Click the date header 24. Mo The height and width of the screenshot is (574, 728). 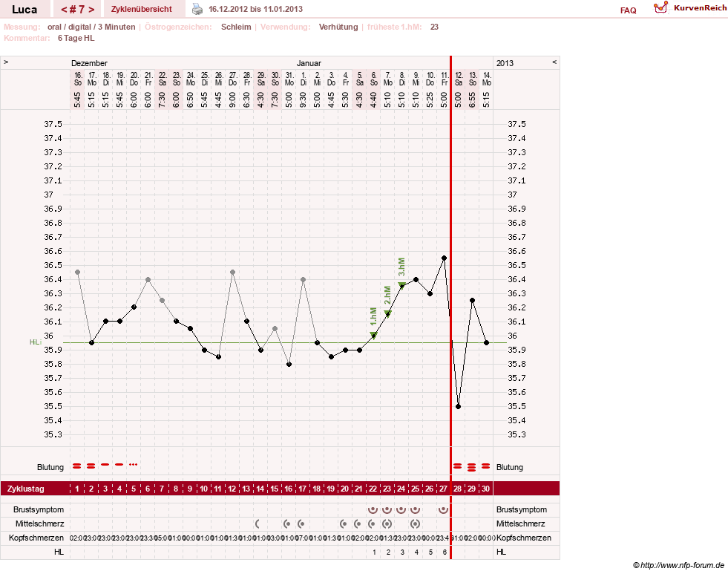[x=191, y=79]
